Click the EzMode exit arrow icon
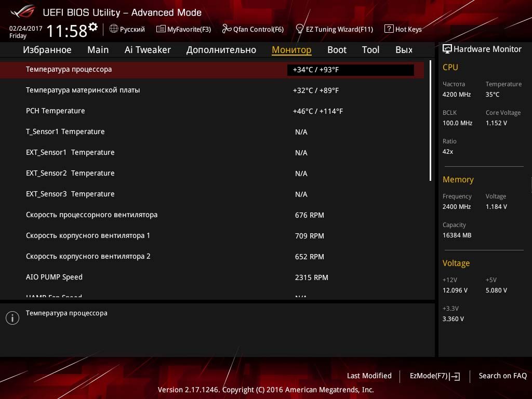The height and width of the screenshot is (399, 532). point(455,376)
